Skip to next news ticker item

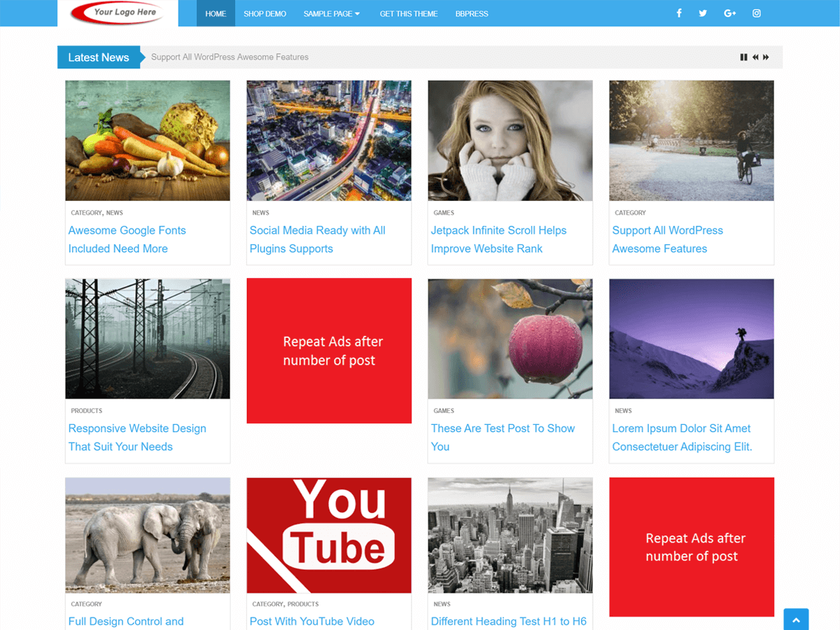pyautogui.click(x=766, y=57)
